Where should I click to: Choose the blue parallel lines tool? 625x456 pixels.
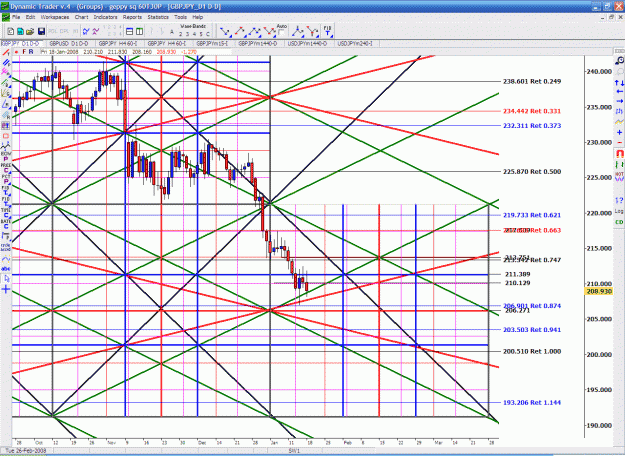click(x=6, y=63)
